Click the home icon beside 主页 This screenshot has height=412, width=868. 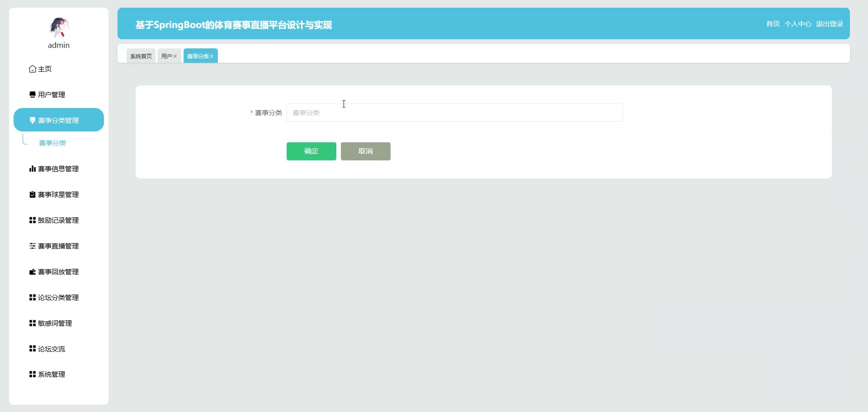coord(33,69)
